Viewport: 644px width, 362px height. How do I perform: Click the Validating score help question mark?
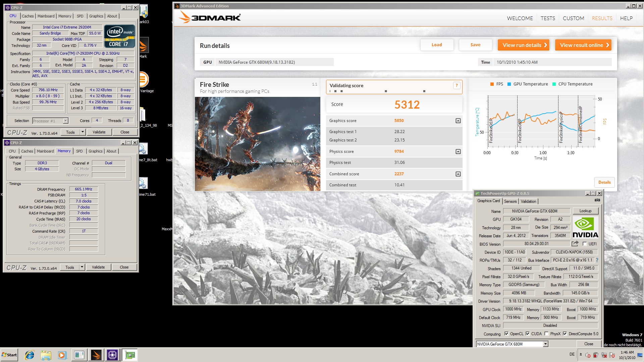click(x=456, y=85)
